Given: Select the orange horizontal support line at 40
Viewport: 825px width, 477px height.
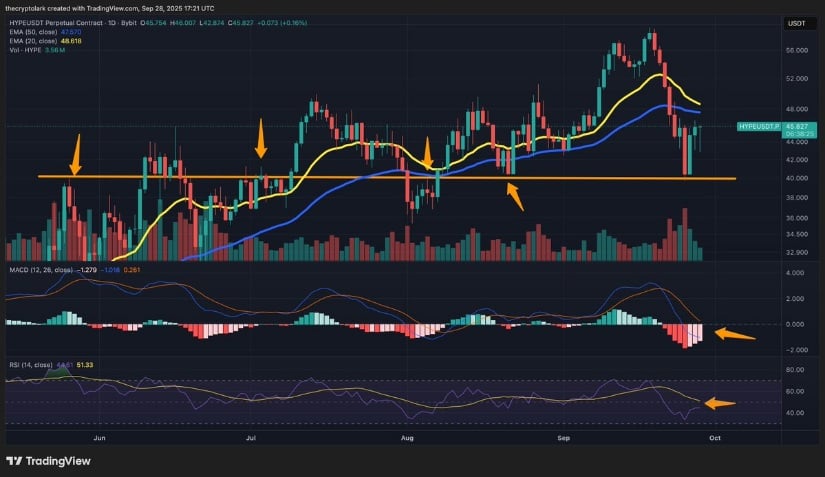Looking at the screenshot, I should point(300,177).
